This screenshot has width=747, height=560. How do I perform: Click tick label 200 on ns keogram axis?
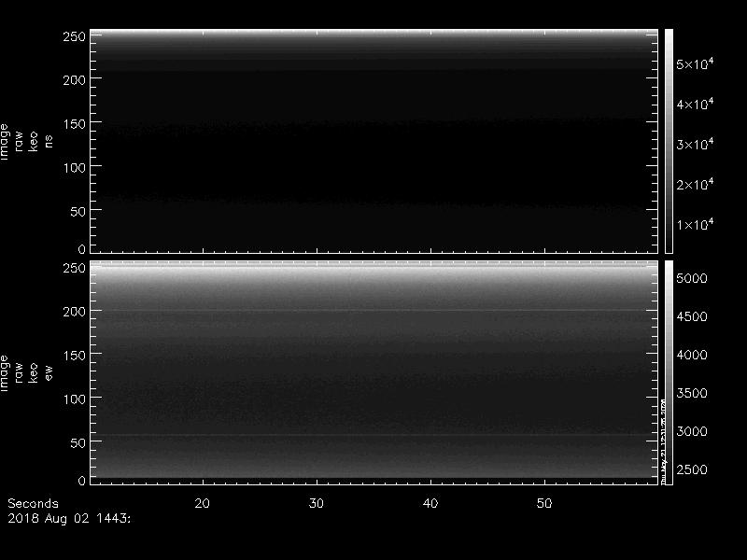pyautogui.click(x=75, y=80)
